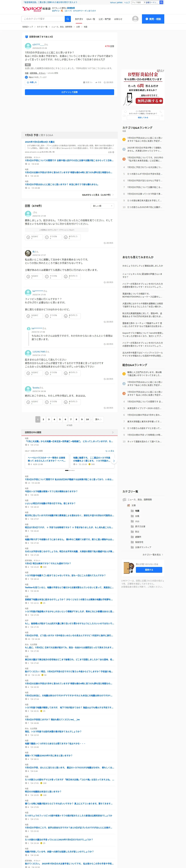The image size is (186, 868).
Task: Click なるほど reaction on the first answer
Action: point(34,237)
